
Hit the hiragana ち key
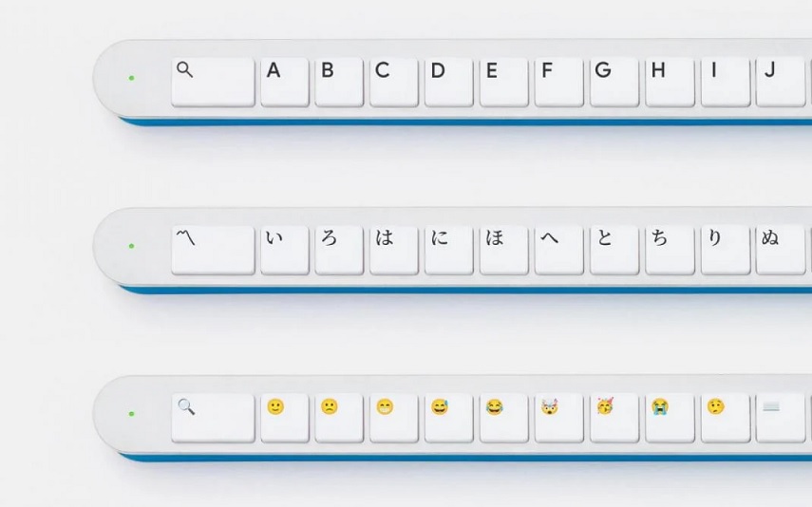(670, 250)
